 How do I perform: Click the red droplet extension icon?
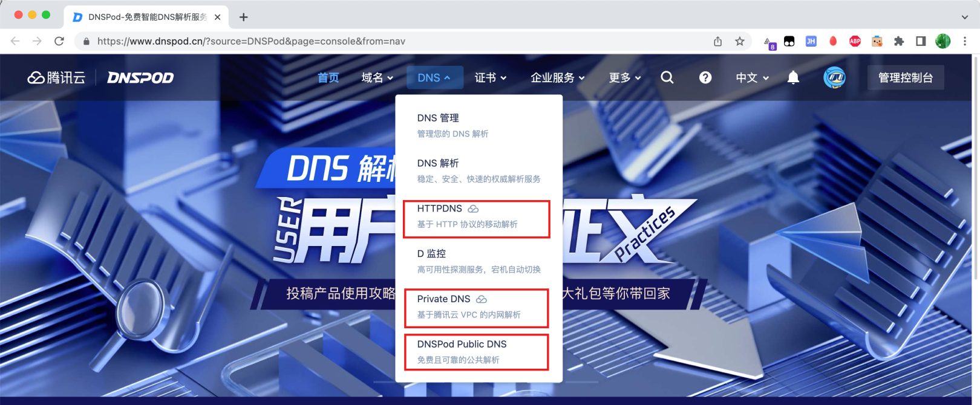pos(833,41)
